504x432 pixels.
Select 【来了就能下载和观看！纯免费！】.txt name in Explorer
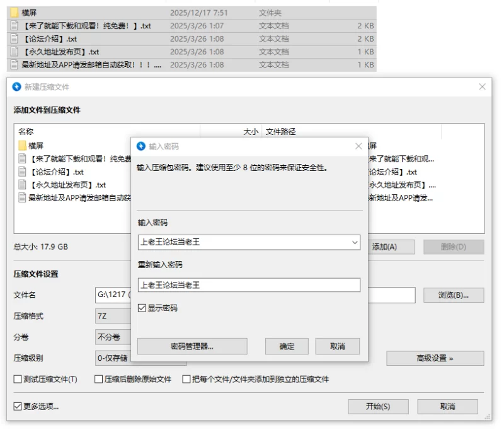click(86, 26)
